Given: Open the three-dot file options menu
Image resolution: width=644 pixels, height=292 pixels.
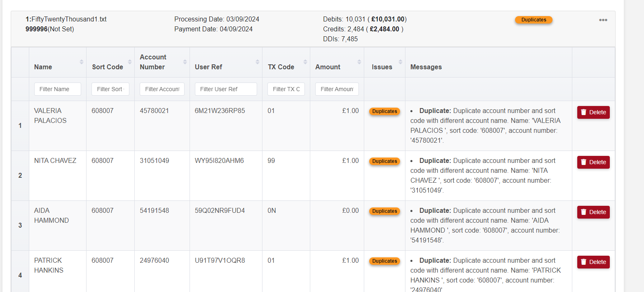Looking at the screenshot, I should pyautogui.click(x=603, y=20).
